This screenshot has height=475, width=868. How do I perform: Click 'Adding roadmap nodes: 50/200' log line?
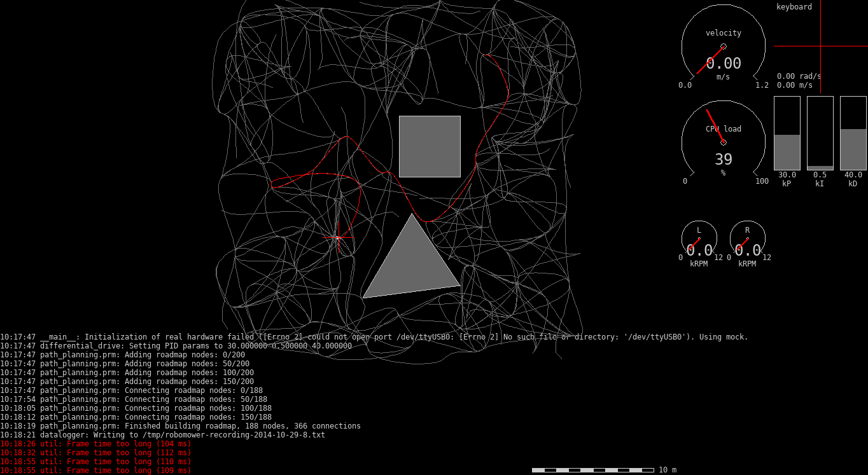pyautogui.click(x=125, y=364)
